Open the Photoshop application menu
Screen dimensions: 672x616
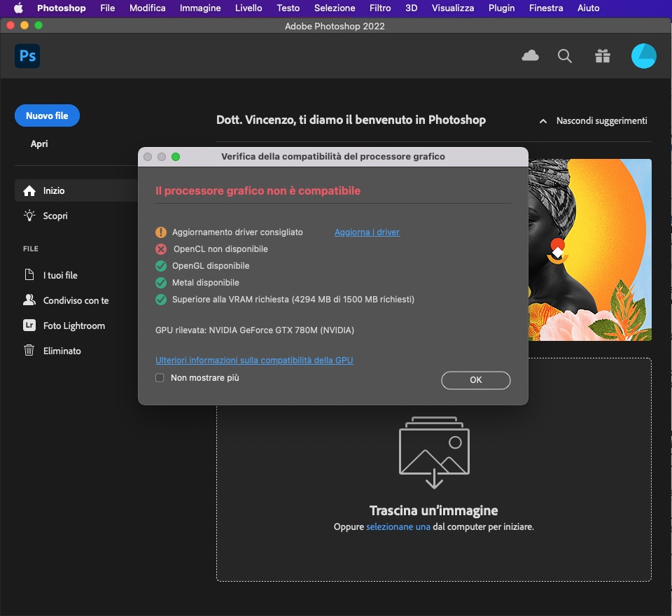point(62,8)
